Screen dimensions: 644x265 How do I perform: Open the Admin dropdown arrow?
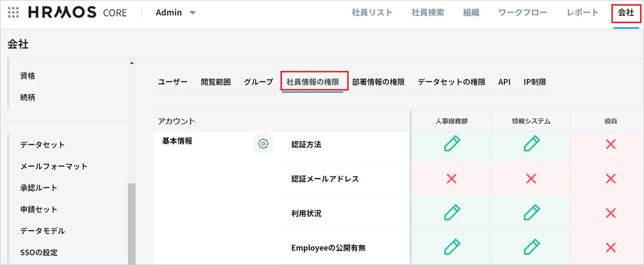193,13
